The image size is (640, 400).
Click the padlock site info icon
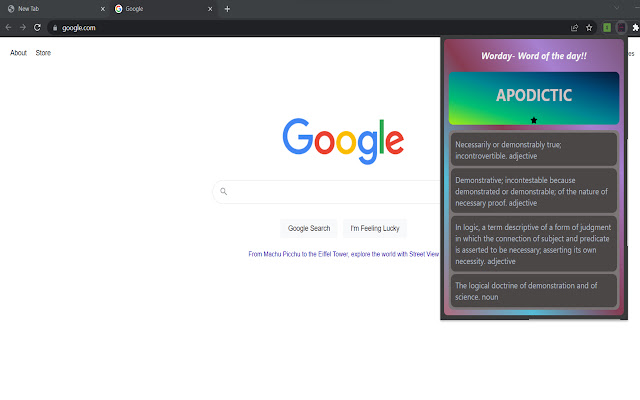(55, 28)
